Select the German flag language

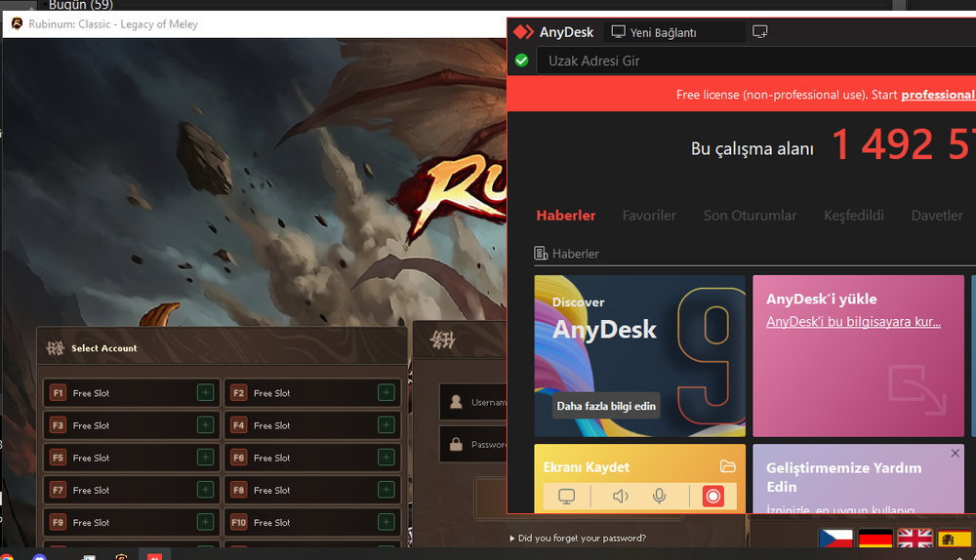(x=875, y=540)
